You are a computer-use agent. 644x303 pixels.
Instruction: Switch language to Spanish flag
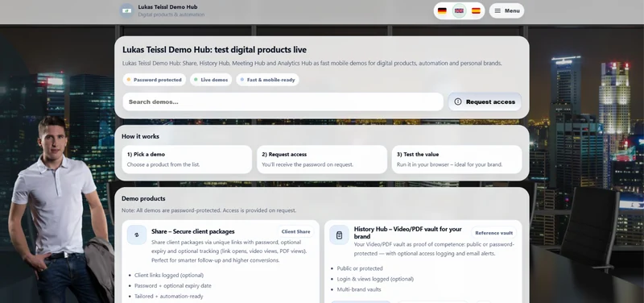pyautogui.click(x=476, y=10)
